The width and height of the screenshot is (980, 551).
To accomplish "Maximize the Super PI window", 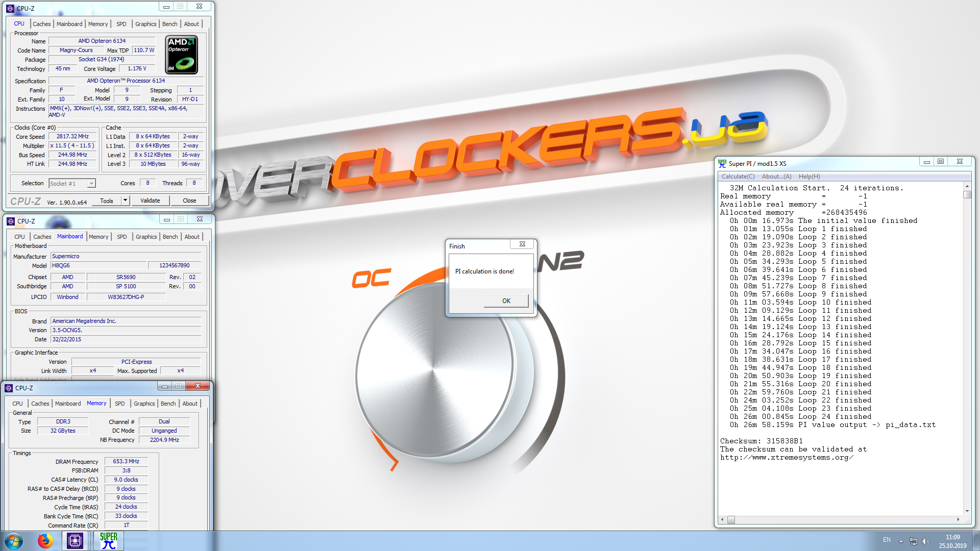I will (x=941, y=162).
